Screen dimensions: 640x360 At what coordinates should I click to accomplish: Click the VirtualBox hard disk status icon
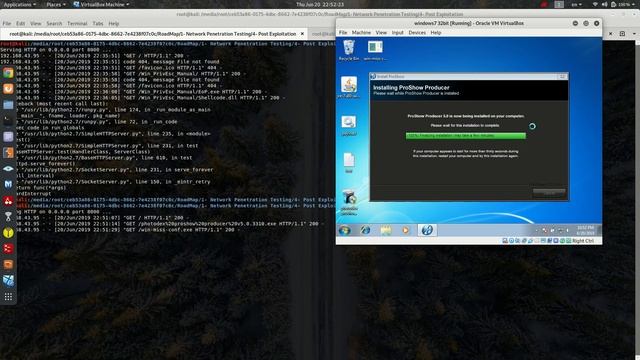pos(504,241)
